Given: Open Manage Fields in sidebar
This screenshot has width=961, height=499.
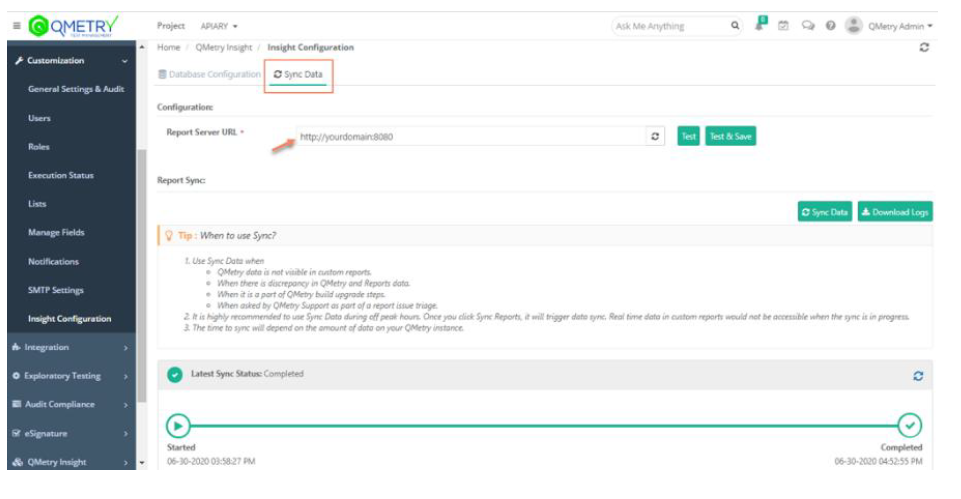Looking at the screenshot, I should click(x=56, y=232).
